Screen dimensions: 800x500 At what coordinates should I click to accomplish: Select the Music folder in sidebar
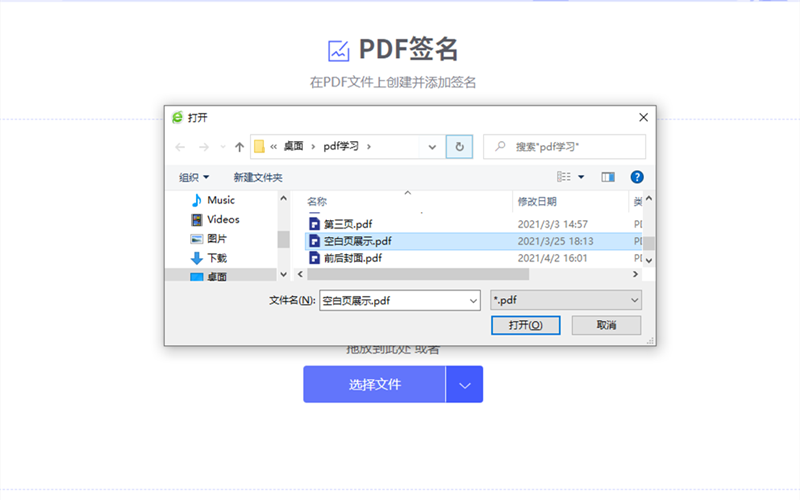coord(220,200)
